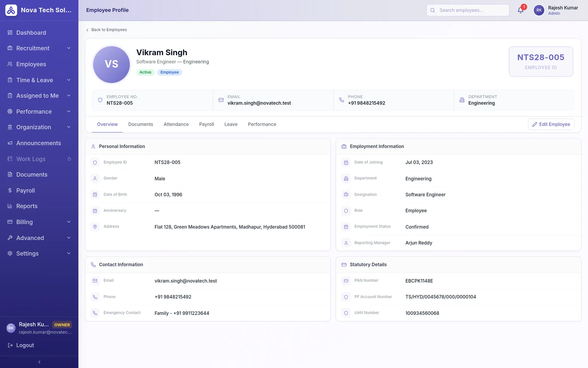Viewport: 588px width, 368px height.
Task: Click the VS profile avatar
Action: [x=111, y=64]
